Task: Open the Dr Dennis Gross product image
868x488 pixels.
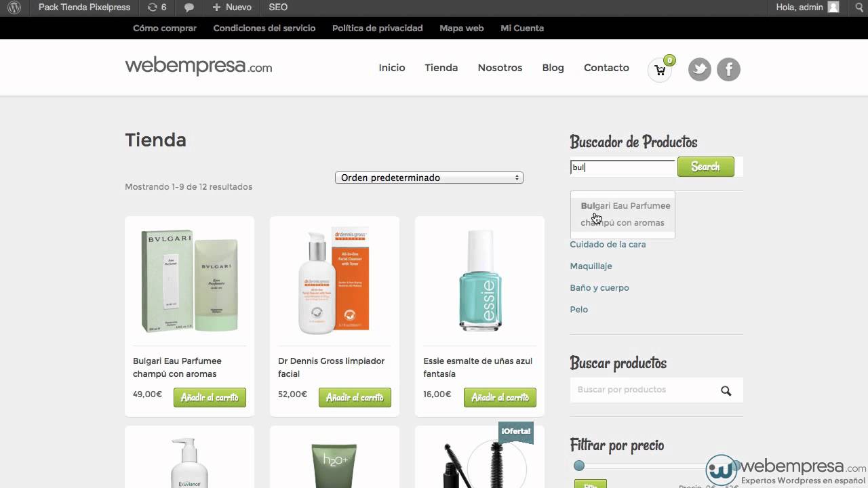Action: click(x=334, y=281)
